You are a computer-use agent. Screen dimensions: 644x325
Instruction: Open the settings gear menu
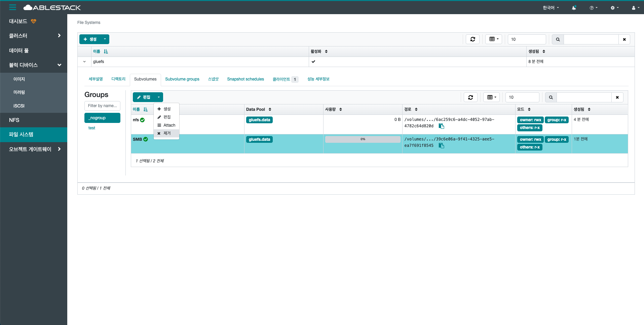point(614,8)
